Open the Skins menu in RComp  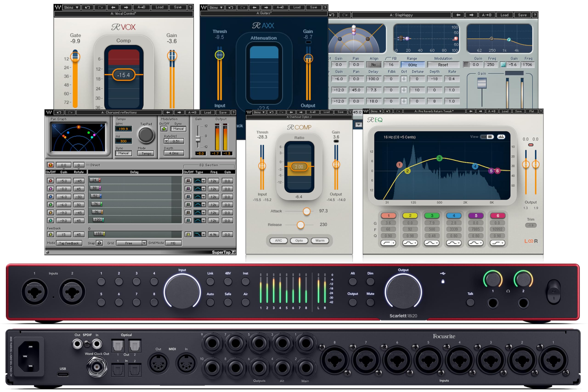[x=259, y=112]
